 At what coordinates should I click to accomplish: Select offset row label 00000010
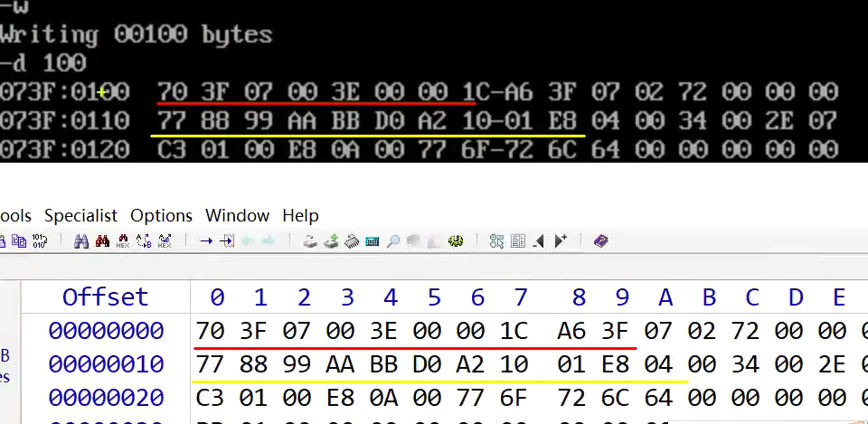tap(106, 364)
